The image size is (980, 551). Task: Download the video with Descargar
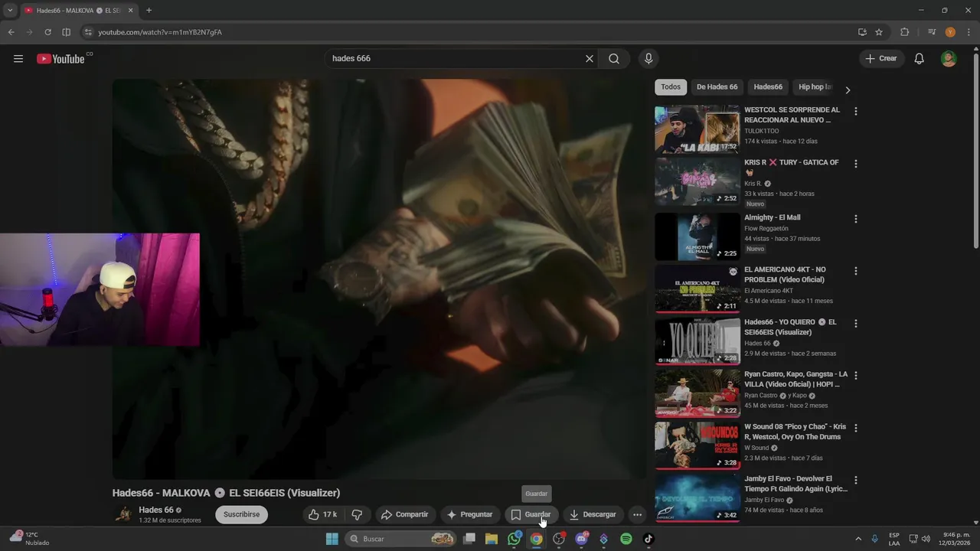(593, 515)
